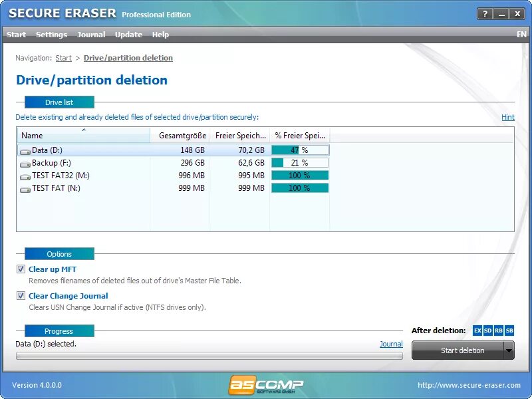
Task: Click the 296 GB total size cell
Action: 192,163
